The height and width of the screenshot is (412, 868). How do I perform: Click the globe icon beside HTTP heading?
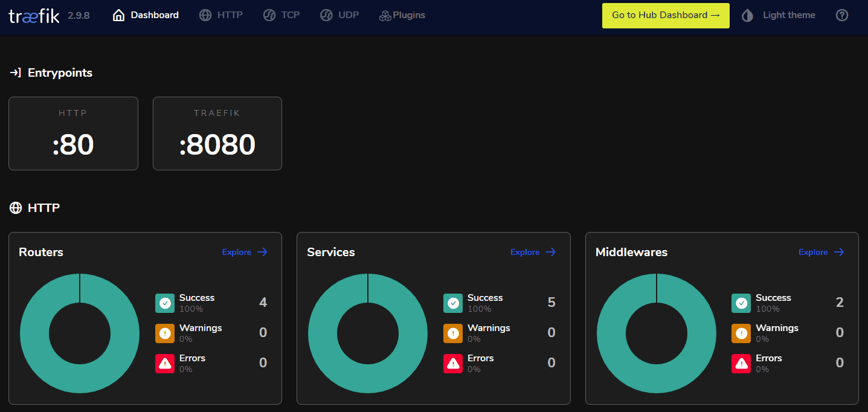(x=16, y=208)
